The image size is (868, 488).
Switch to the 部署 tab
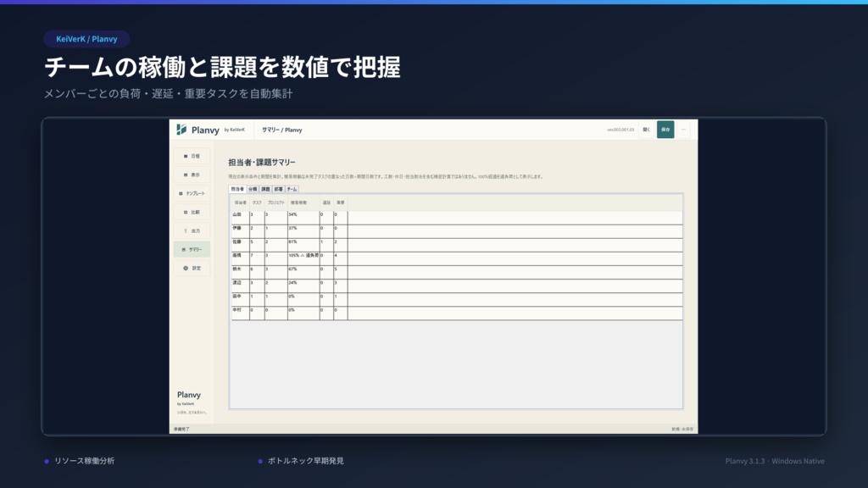pos(278,189)
